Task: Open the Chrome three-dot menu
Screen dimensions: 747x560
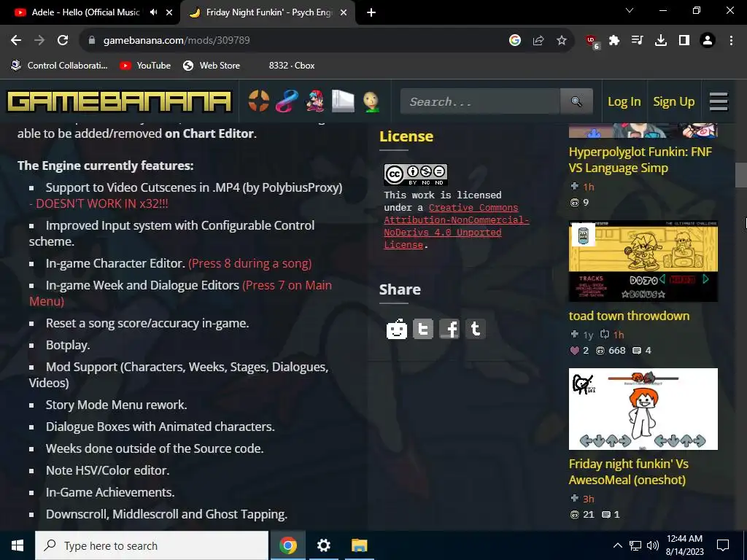Action: pos(731,41)
